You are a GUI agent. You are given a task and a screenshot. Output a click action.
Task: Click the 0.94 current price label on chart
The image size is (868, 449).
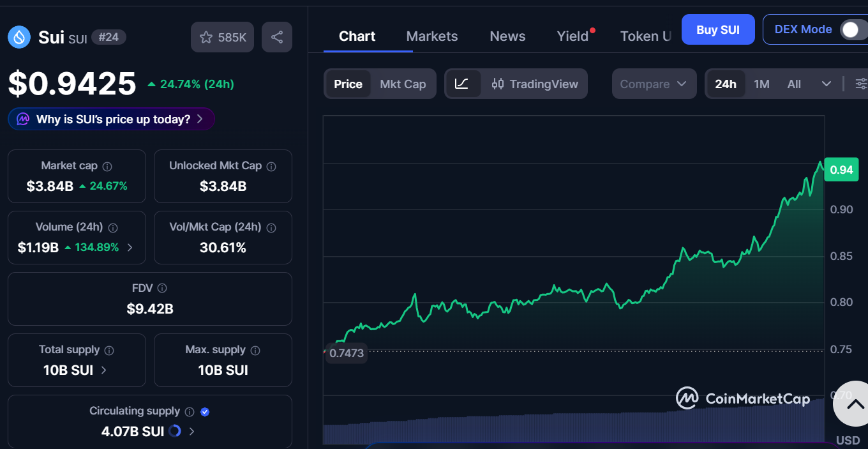(x=841, y=169)
